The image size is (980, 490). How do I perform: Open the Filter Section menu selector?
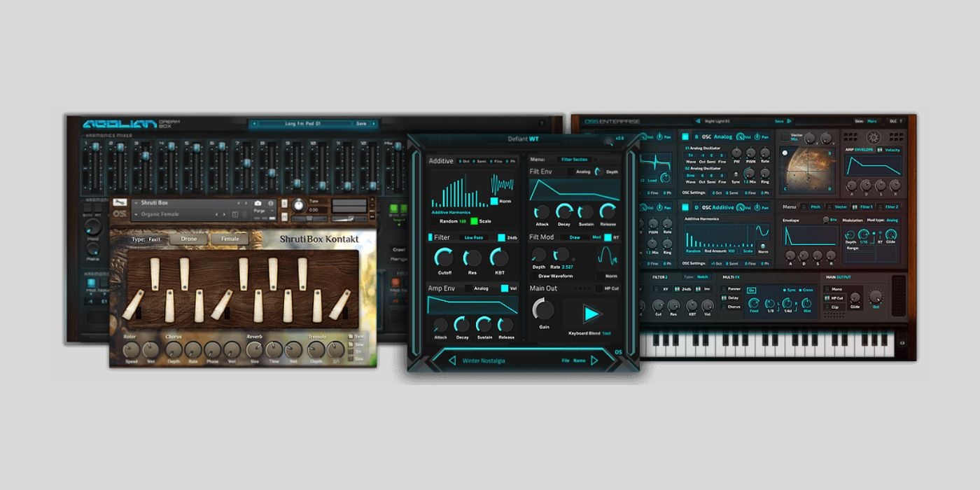[575, 160]
